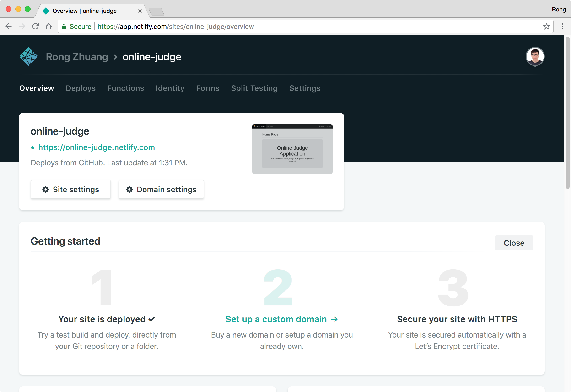
Task: Go back with browser back arrow
Action: click(9, 26)
